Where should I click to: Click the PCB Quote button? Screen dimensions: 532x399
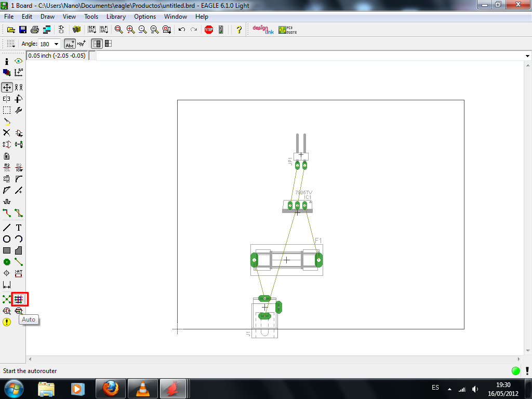coord(287,30)
